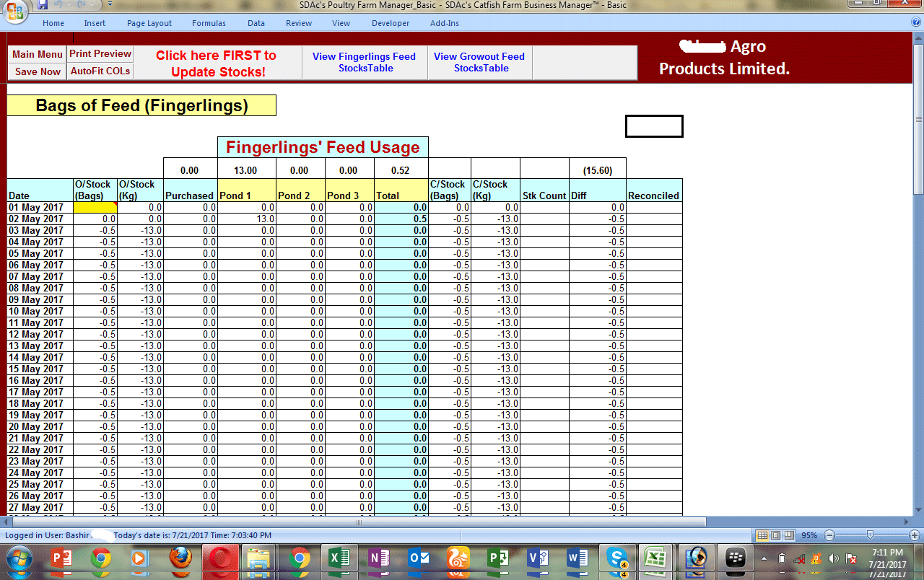Viewport: 924px width, 580px height.
Task: Click the horizontal scrollbar right arrow
Action: pos(907,521)
